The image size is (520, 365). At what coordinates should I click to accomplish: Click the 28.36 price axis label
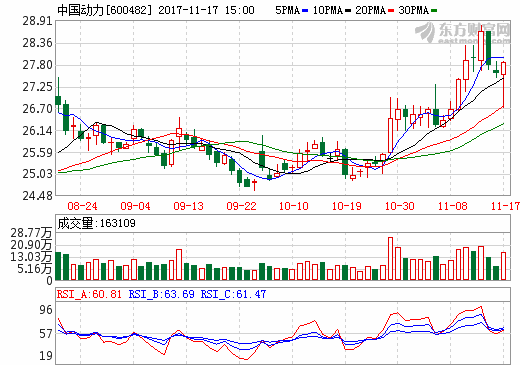38,43
